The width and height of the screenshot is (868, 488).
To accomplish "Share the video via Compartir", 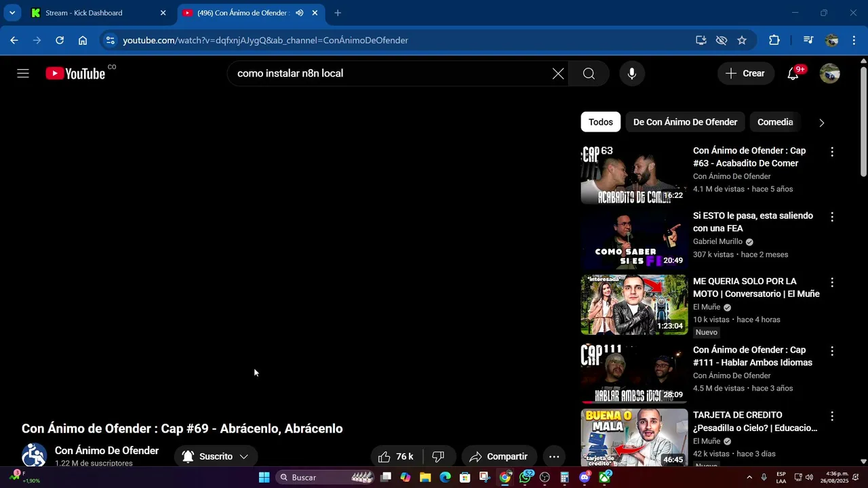I will 499,457.
